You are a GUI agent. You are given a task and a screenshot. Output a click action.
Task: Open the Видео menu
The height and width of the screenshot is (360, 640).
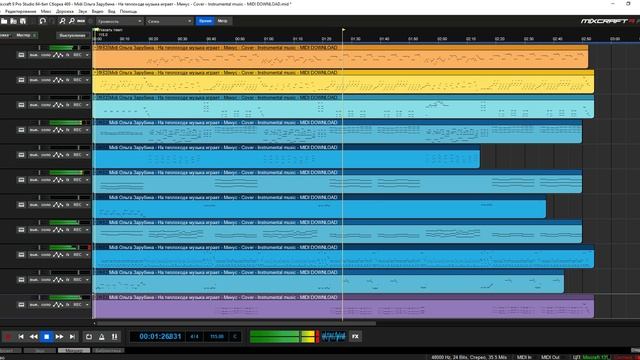98,11
